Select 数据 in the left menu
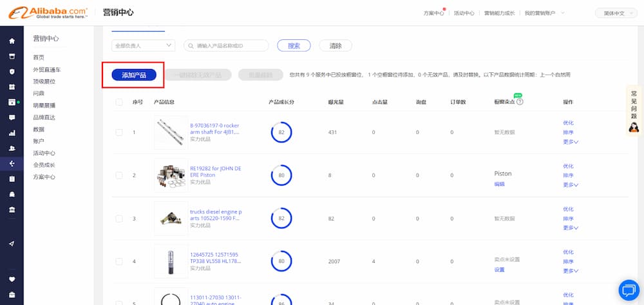 [39, 129]
